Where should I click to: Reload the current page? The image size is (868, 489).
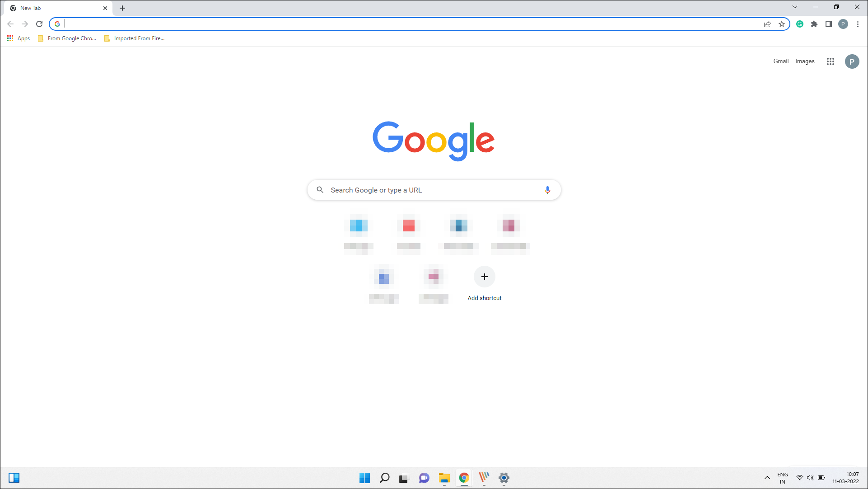[x=39, y=24]
